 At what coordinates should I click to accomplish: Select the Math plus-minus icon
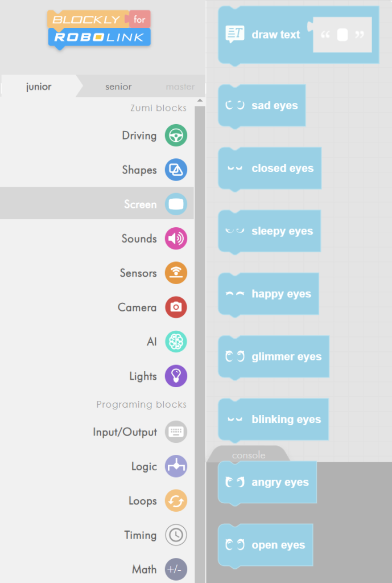176,569
